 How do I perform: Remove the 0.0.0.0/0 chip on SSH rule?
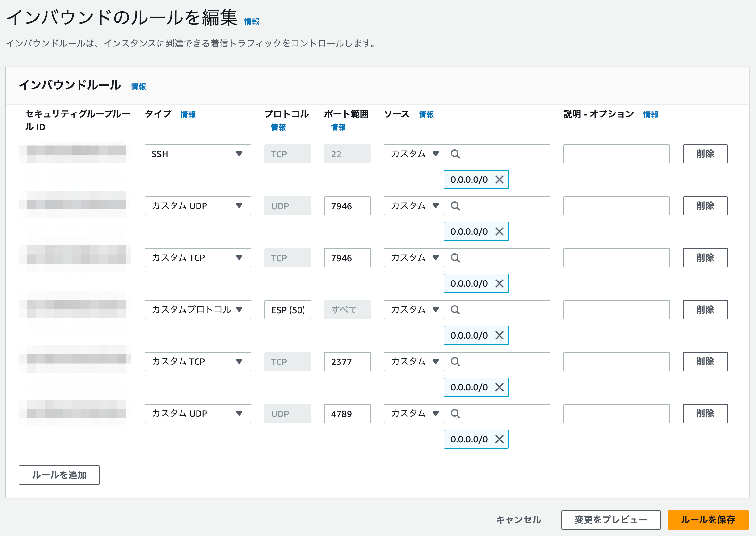[499, 180]
